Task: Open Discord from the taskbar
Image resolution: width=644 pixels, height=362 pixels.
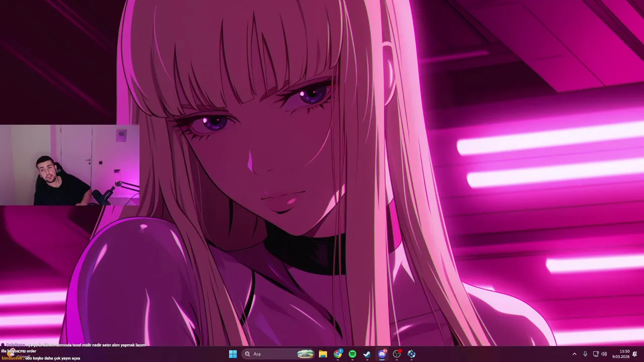Action: coord(382,354)
